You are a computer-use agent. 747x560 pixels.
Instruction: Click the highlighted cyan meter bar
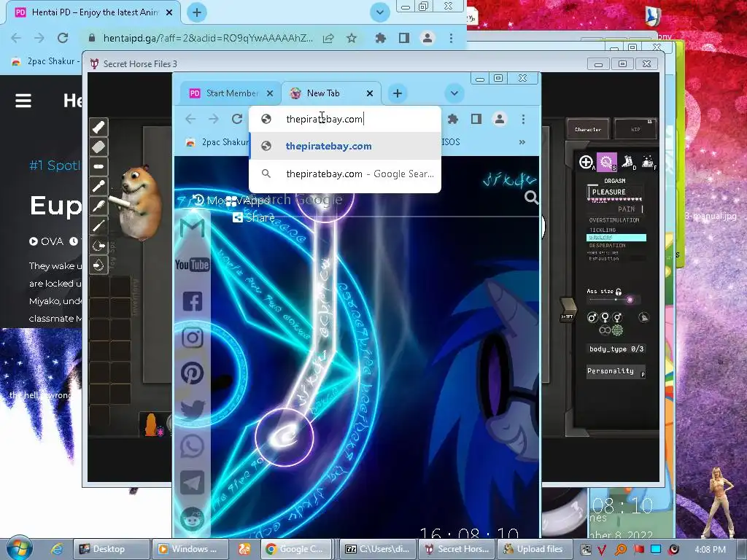(x=616, y=237)
